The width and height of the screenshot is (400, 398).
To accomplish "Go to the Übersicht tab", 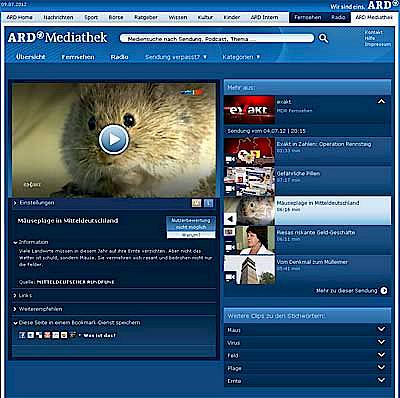I will [30, 57].
